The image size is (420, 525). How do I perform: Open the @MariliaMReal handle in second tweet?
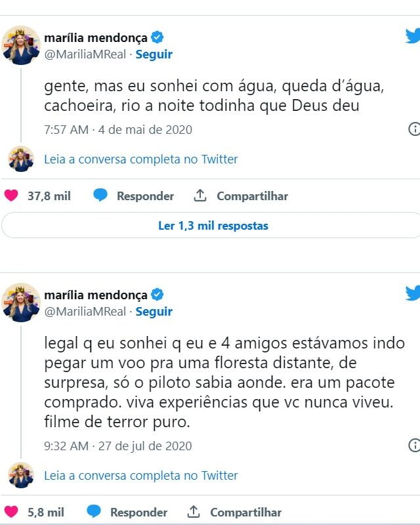point(85,311)
